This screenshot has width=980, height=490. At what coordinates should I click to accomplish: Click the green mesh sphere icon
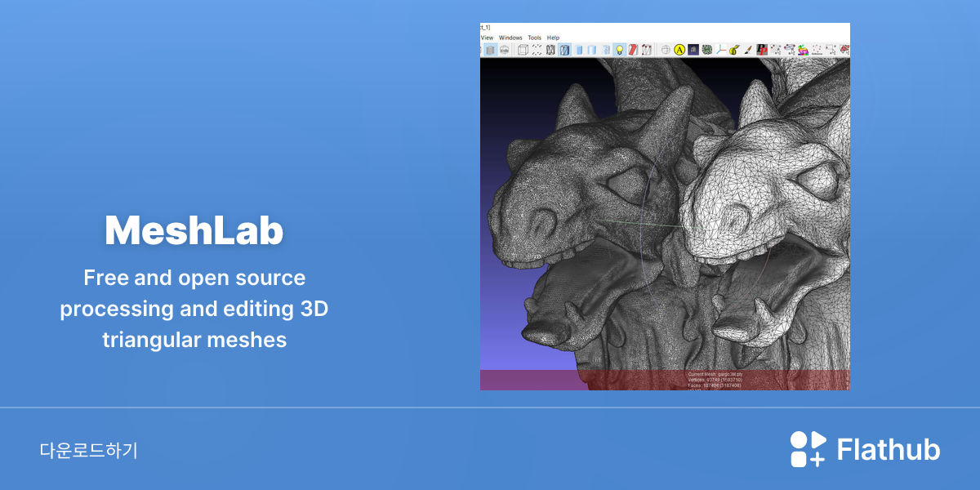click(707, 50)
